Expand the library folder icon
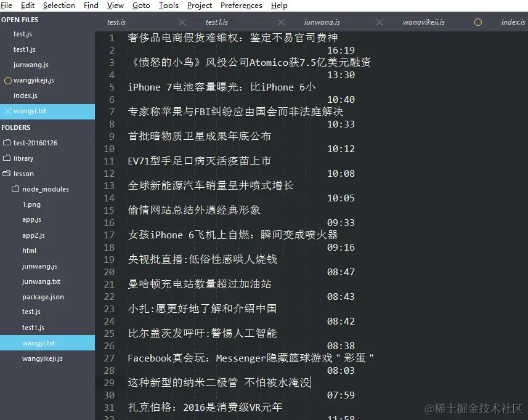The width and height of the screenshot is (528, 420). click(7, 158)
